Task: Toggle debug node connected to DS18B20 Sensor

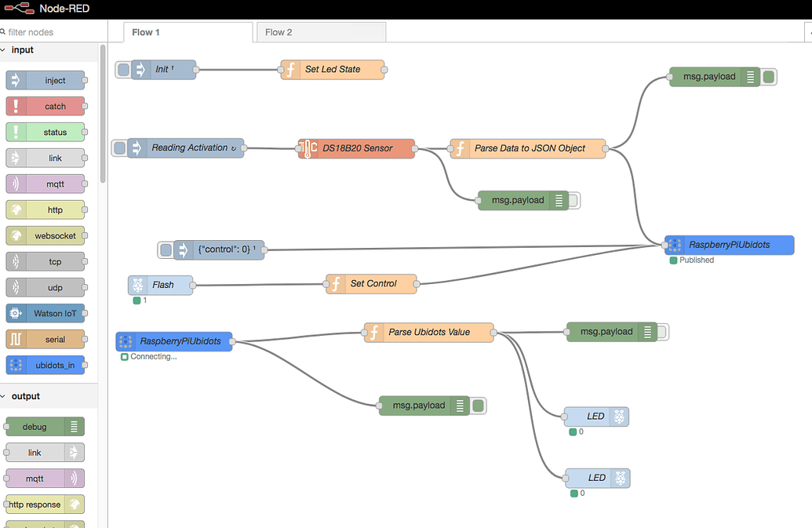Action: [x=573, y=200]
